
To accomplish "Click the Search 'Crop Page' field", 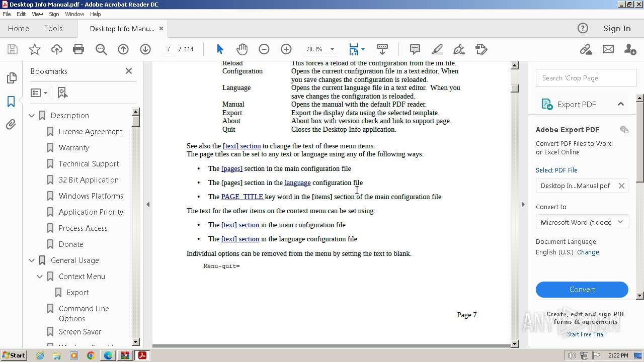I will [x=586, y=78].
